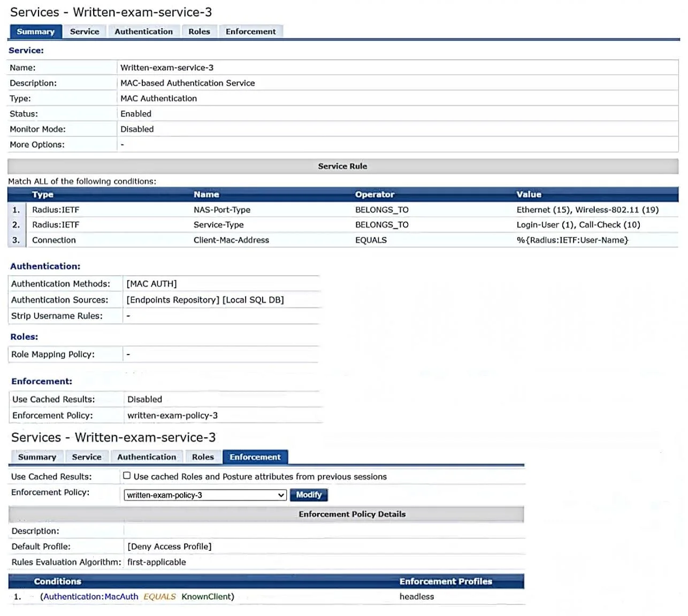The width and height of the screenshot is (688, 616).
Task: Open the lower Roles tab
Action: point(203,457)
